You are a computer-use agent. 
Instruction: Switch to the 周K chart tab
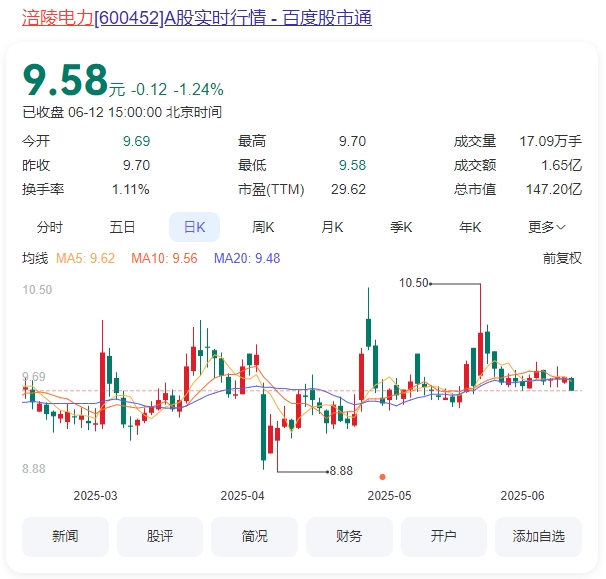263,227
